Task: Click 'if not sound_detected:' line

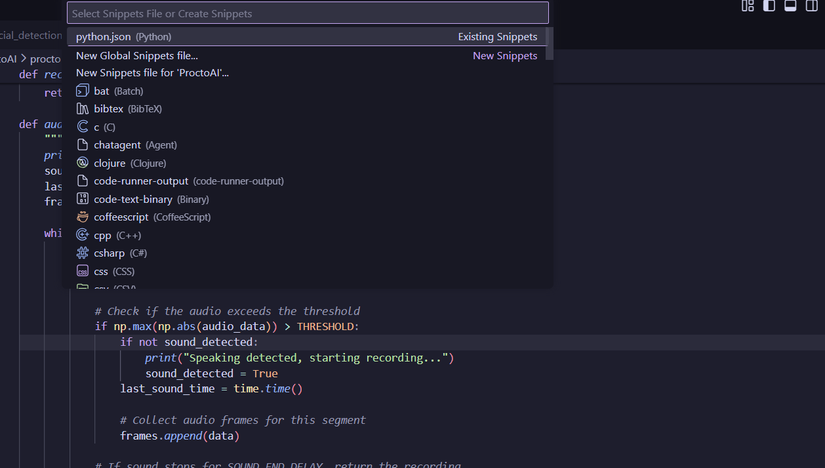Action: [189, 342]
